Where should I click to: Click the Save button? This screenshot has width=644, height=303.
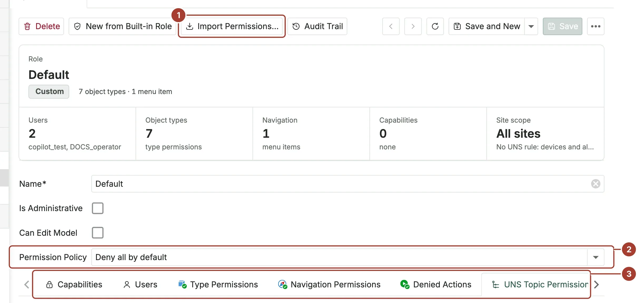point(563,26)
